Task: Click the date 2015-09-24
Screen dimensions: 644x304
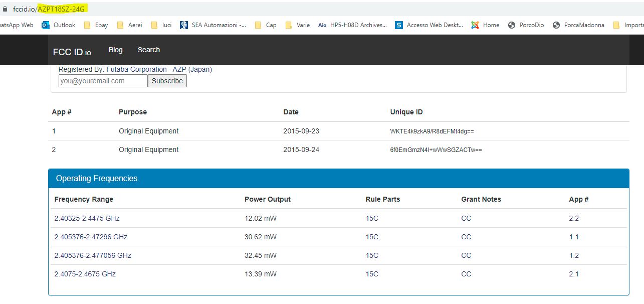Action: click(301, 149)
